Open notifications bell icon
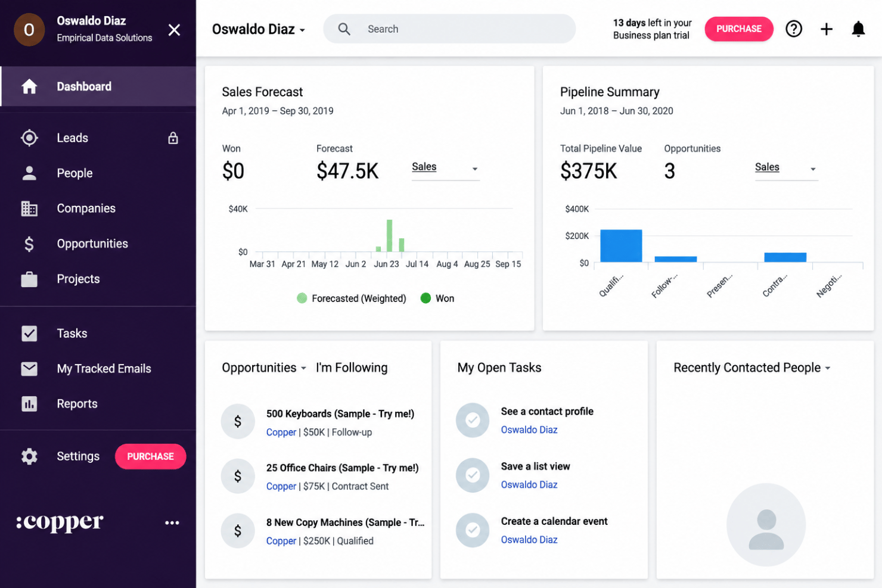 (x=858, y=29)
